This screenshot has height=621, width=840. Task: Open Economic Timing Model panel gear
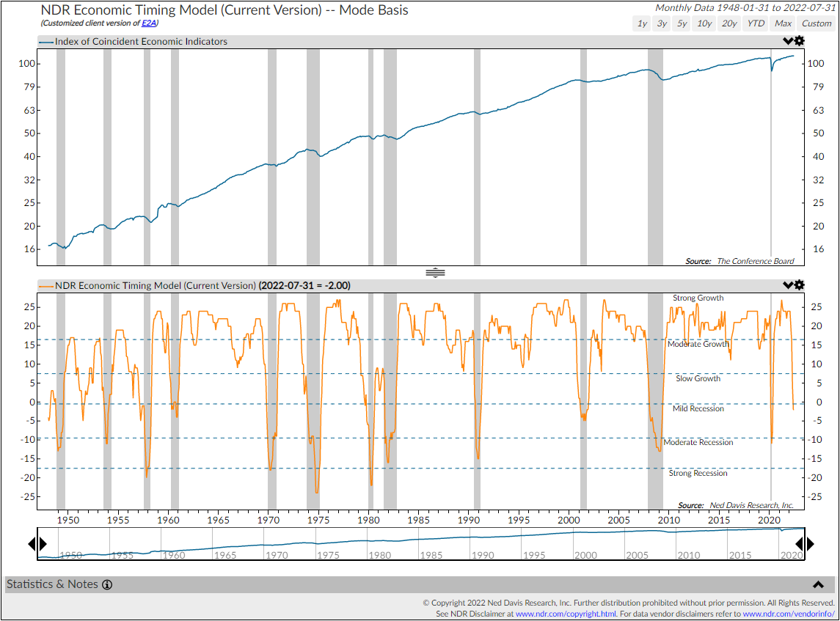[799, 285]
